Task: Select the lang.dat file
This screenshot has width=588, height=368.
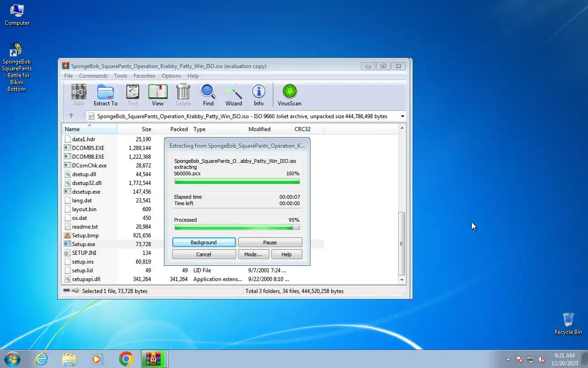Action: pyautogui.click(x=82, y=201)
